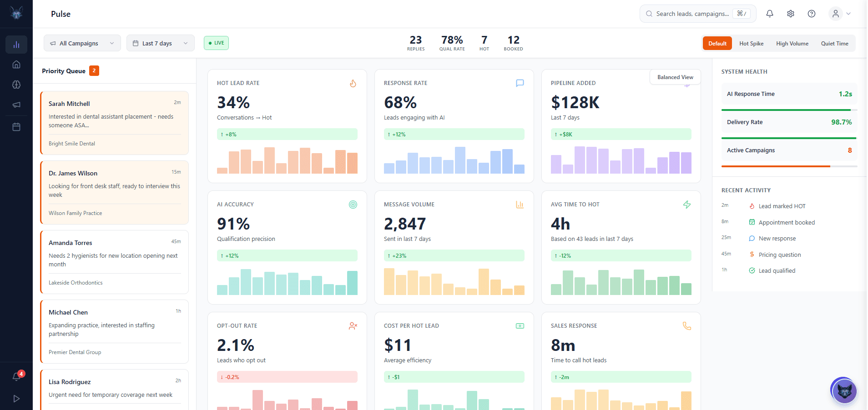Click the Delivery Rate progress bar
This screenshot has width=868, height=410.
click(x=789, y=138)
